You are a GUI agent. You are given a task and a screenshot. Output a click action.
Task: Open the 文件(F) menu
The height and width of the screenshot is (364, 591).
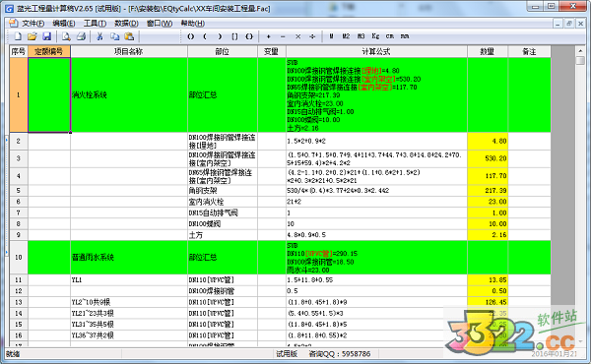pyautogui.click(x=33, y=24)
